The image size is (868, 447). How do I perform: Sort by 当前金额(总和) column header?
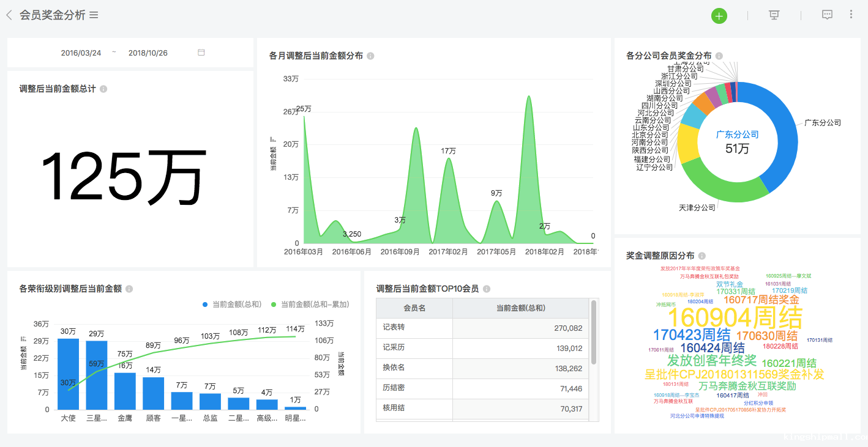tap(520, 308)
